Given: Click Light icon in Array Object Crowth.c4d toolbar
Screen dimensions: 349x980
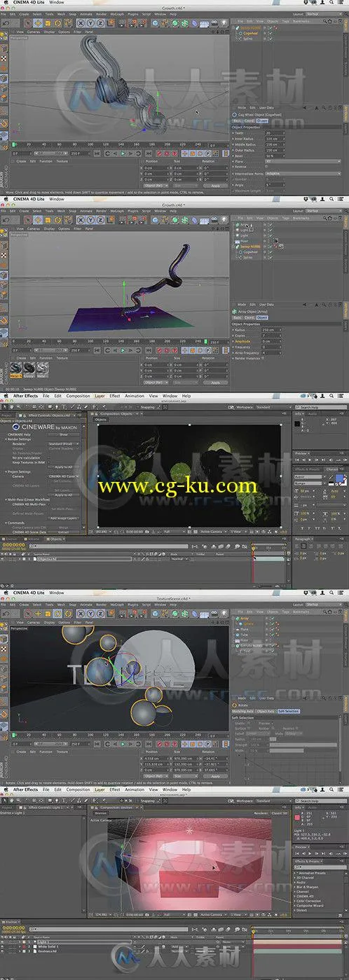Looking at the screenshot, I should tap(223, 219).
